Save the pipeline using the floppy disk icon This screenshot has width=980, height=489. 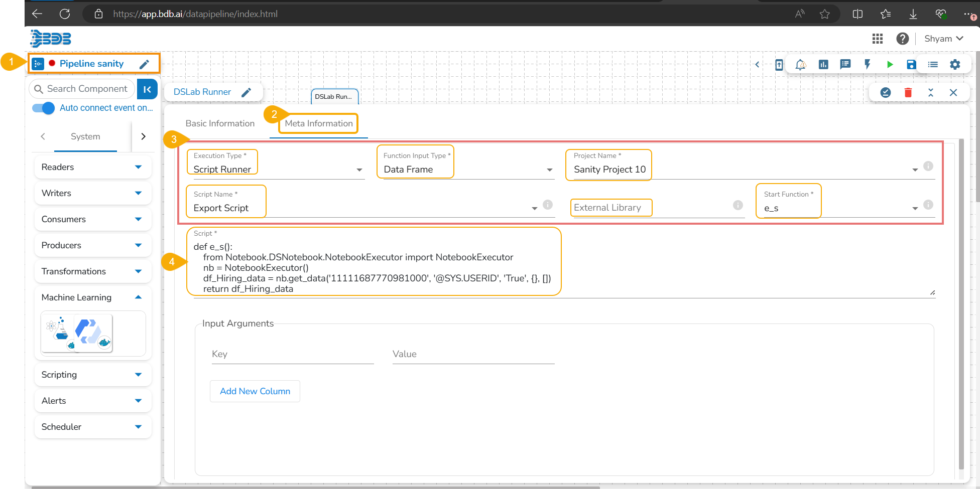click(911, 64)
